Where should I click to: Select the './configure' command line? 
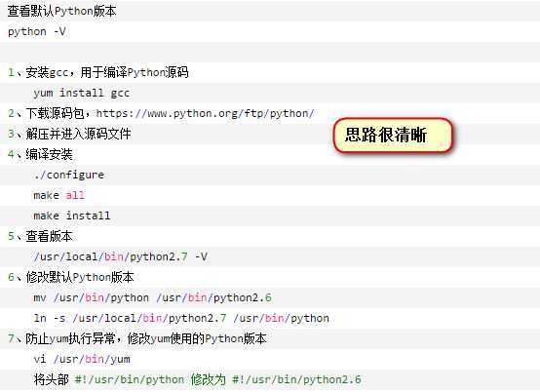point(69,175)
